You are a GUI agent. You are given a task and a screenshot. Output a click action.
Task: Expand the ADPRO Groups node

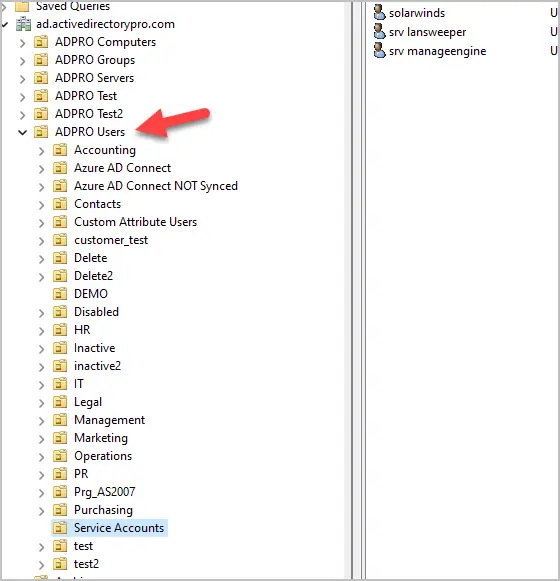[23, 60]
